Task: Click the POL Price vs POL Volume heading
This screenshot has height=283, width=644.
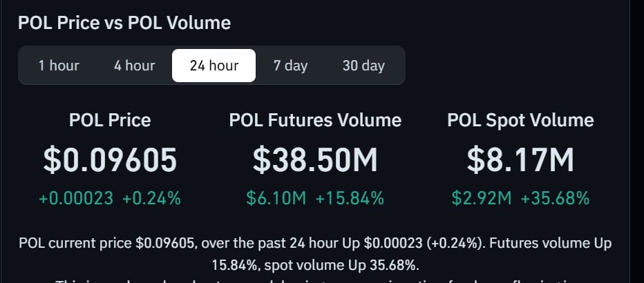Action: (124, 23)
